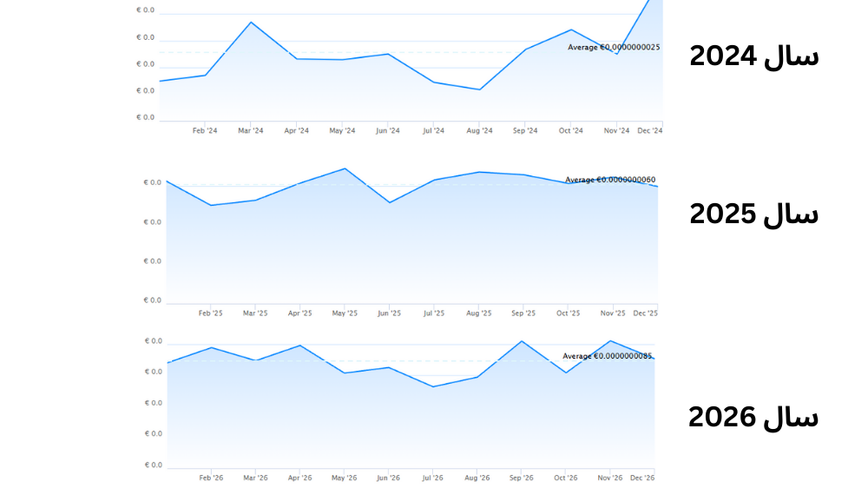Click the Jul '26 lowest data point
Viewport: 868px width, 488px height.
tap(433, 386)
